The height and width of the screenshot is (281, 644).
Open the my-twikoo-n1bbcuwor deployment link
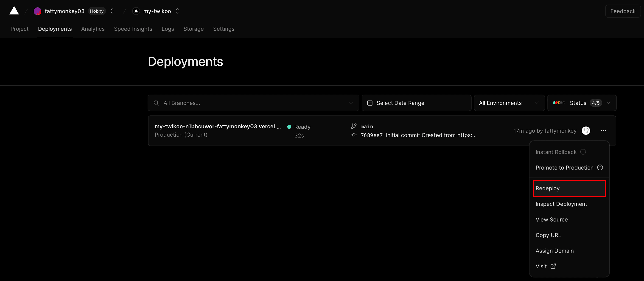(218, 126)
